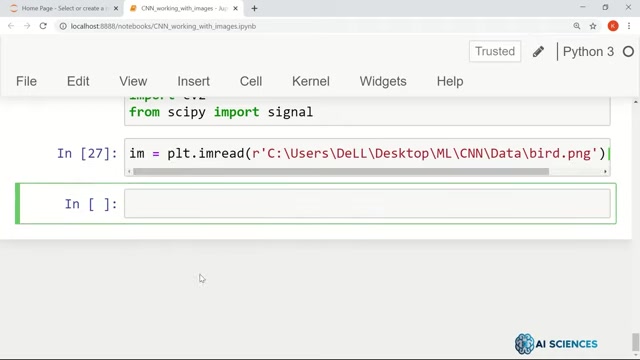Click the Python 3 kernel name
This screenshot has height=360, width=640.
coord(588,51)
